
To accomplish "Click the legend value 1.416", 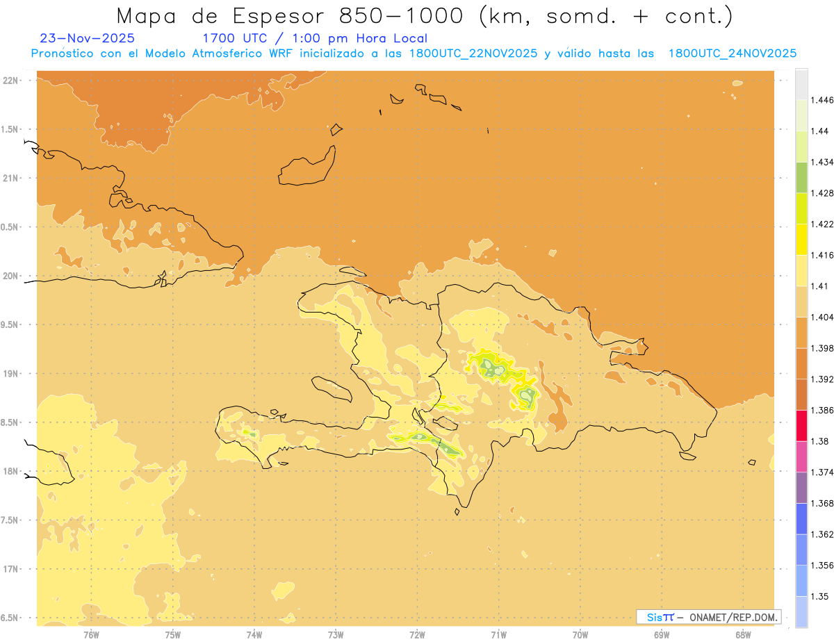I will point(822,255).
